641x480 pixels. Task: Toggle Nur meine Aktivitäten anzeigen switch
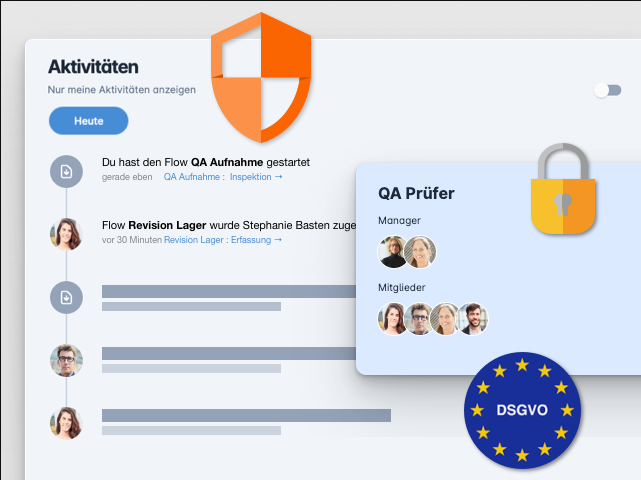[608, 90]
